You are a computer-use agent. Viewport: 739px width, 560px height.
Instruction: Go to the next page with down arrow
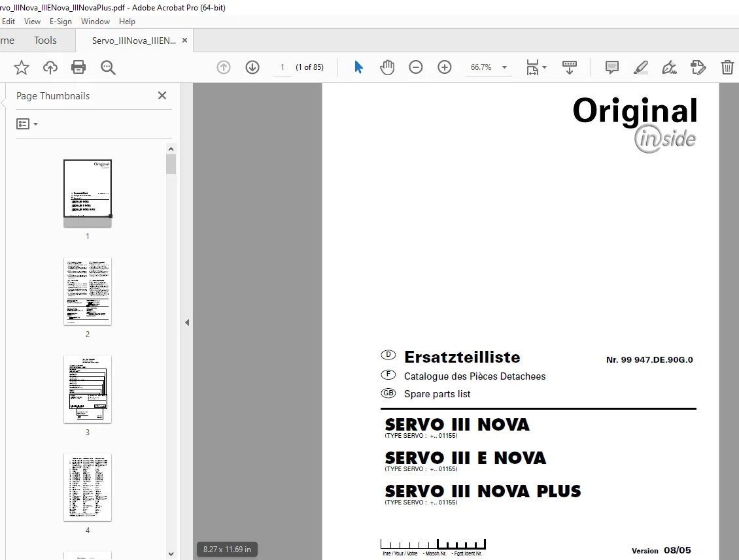coord(252,67)
